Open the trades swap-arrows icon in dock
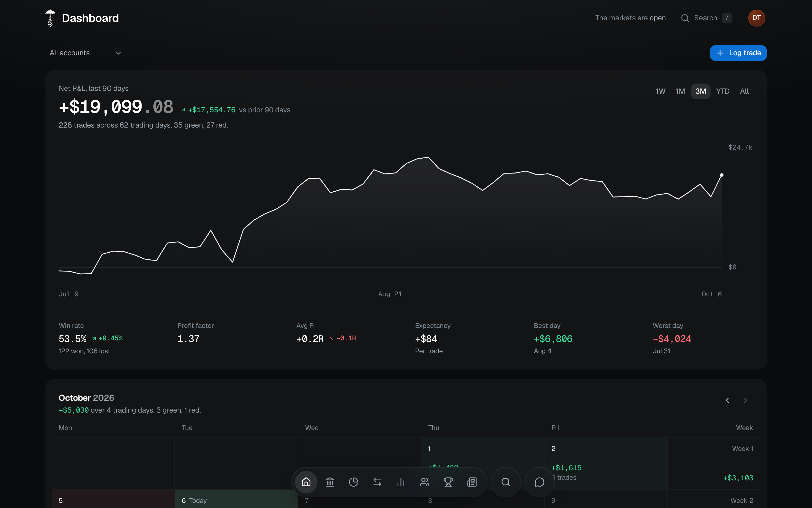 [377, 482]
